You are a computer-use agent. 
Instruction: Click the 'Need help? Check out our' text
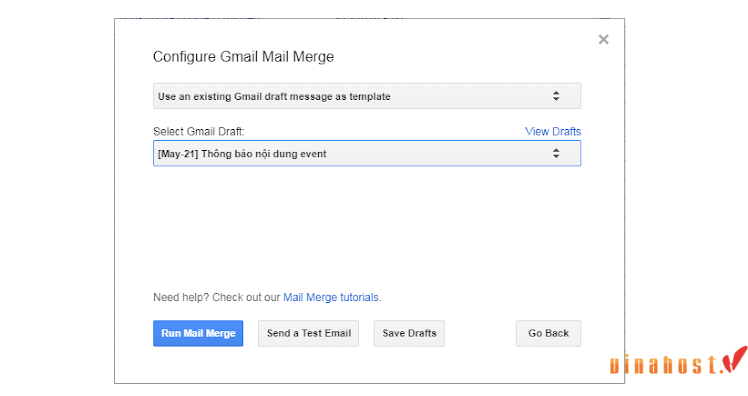217,297
